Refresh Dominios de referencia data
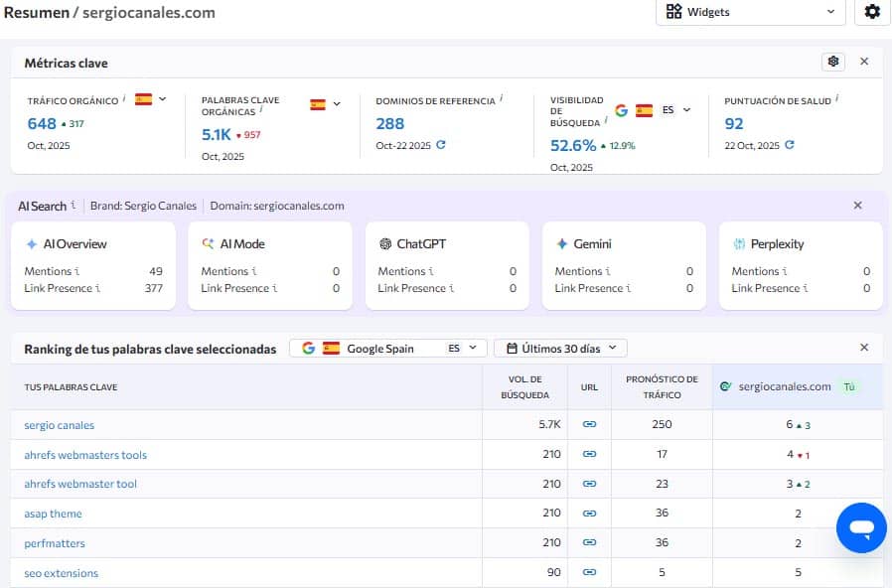Screen dimensions: 892x588 (441, 145)
